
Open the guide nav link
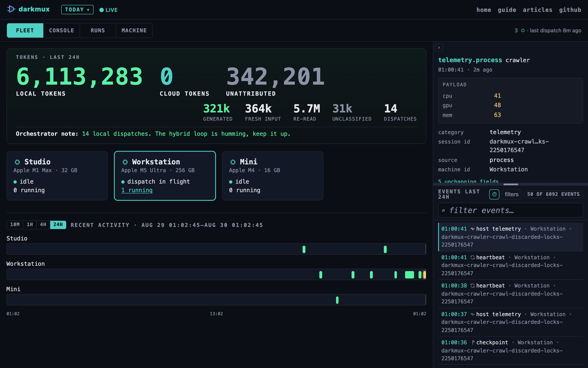coord(507,10)
